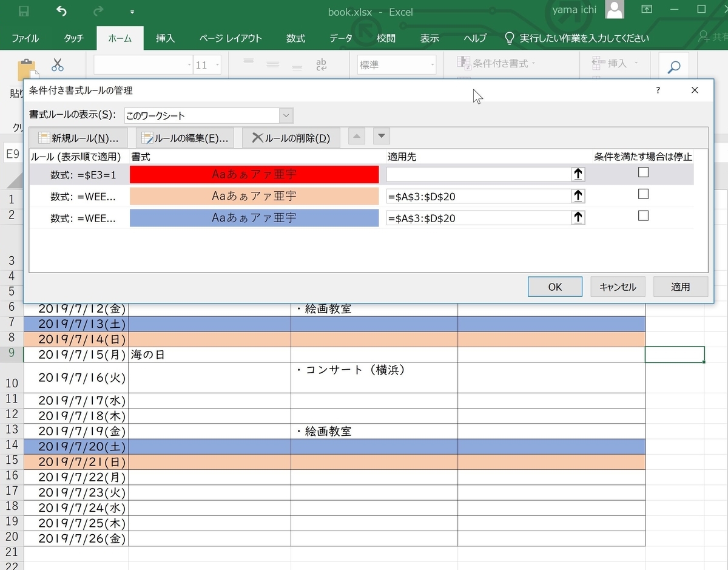Click the red format preview of the first rule
The width and height of the screenshot is (728, 570).
coord(254,174)
